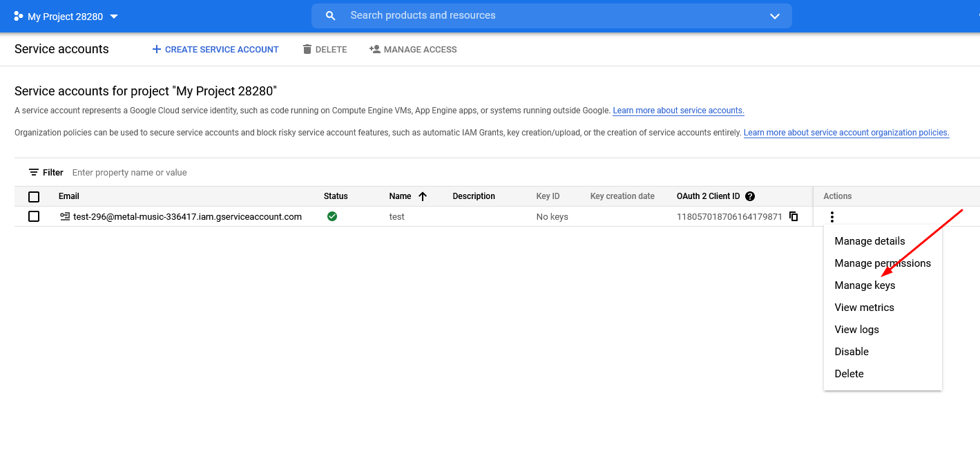Image resolution: width=980 pixels, height=472 pixels.
Task: Click the three-dot Actions menu icon
Action: 832,217
